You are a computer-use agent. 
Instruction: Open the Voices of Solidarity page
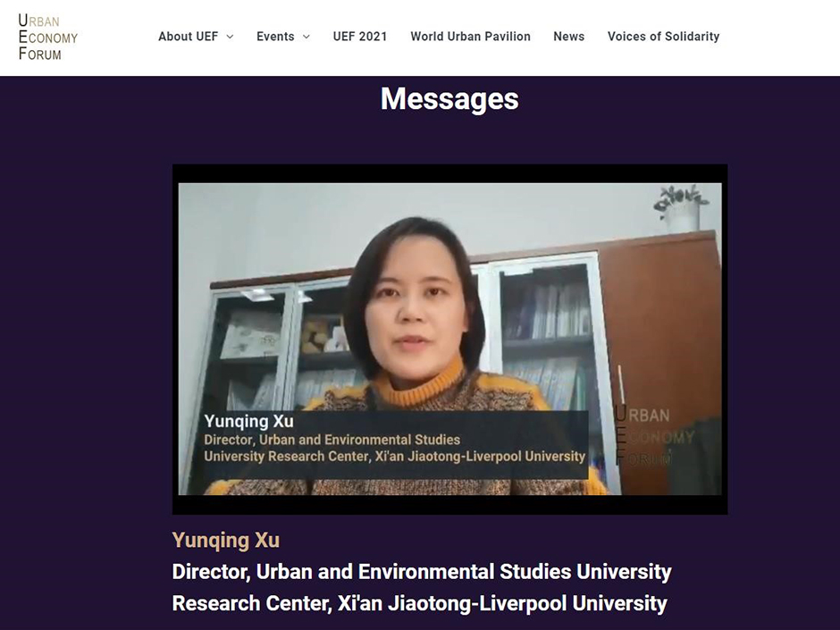(x=663, y=37)
